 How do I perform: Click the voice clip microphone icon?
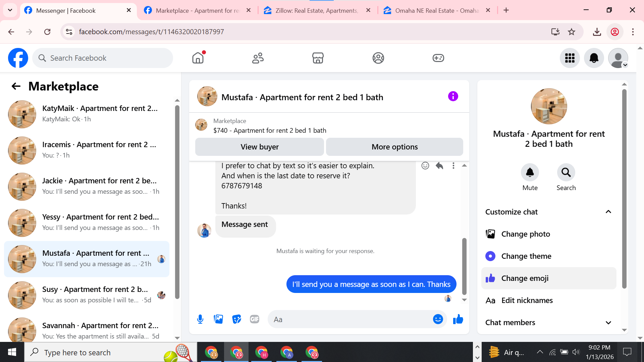click(200, 319)
